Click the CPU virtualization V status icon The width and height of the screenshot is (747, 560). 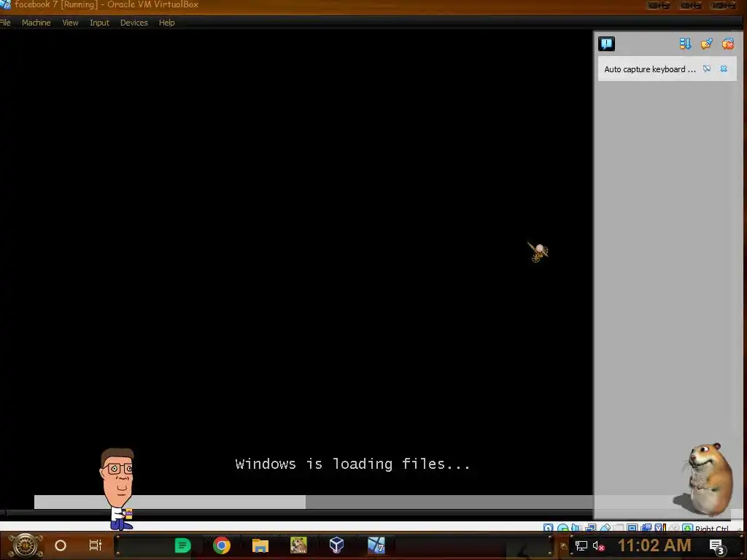(660, 528)
